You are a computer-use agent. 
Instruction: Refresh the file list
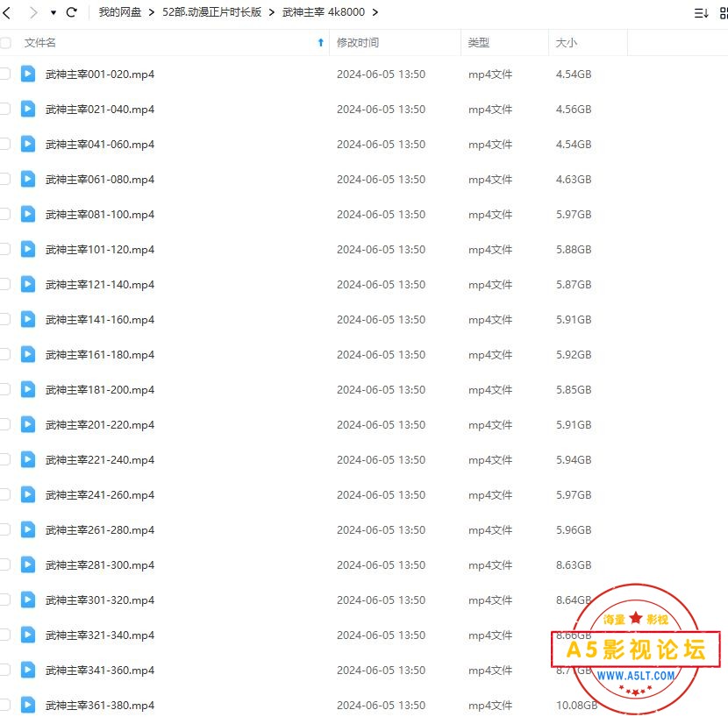tap(72, 12)
